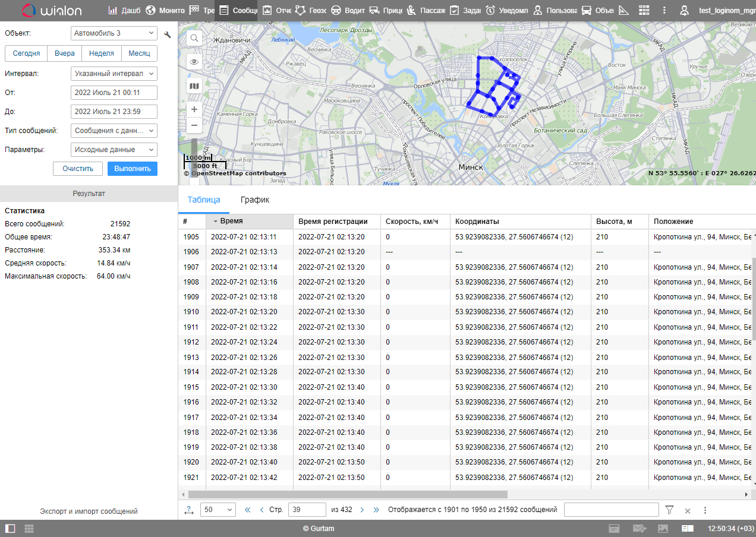Open the user account icon
This screenshot has height=537, width=756.
(685, 10)
